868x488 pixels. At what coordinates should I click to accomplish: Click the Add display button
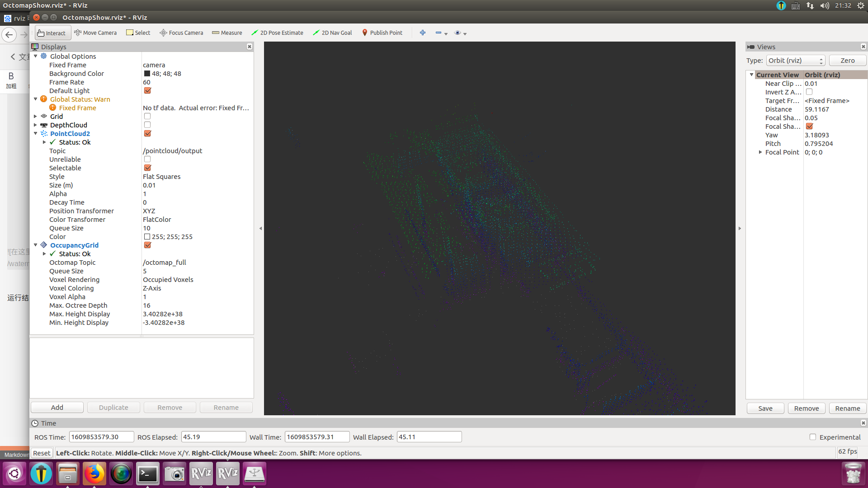57,407
